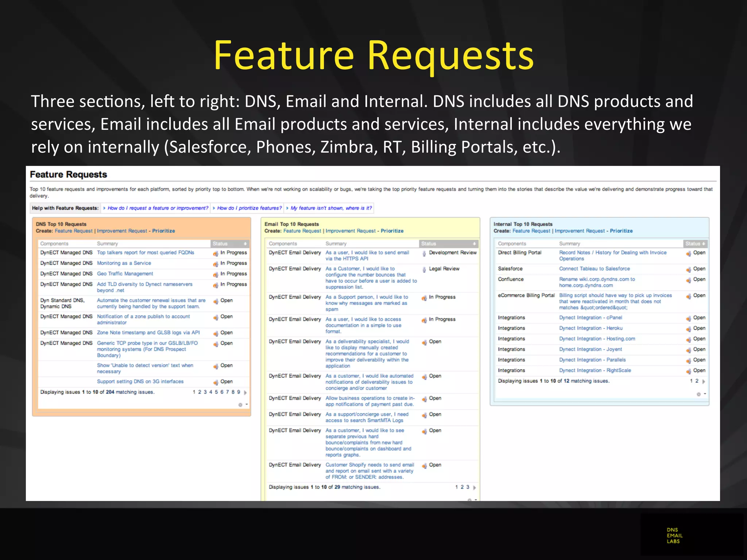
Task: Open 'How do I prioritize features?' help link
Action: pyautogui.click(x=249, y=208)
